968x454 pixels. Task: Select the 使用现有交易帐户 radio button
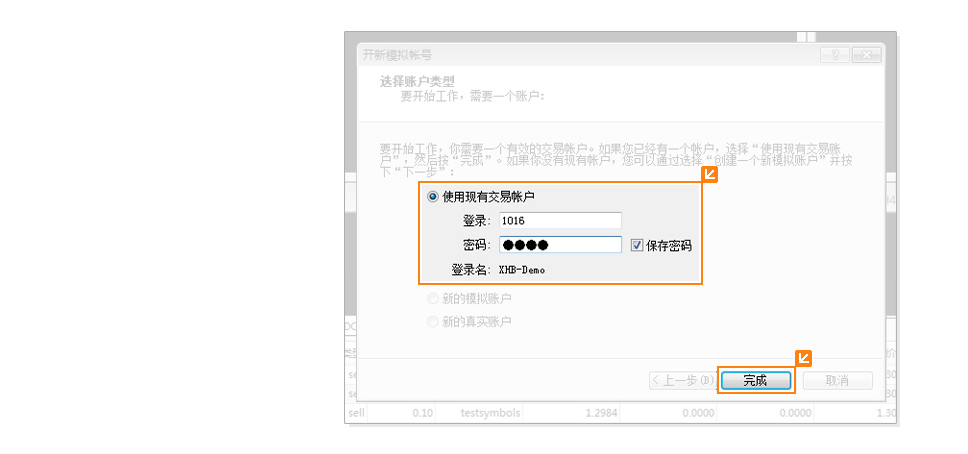click(433, 197)
